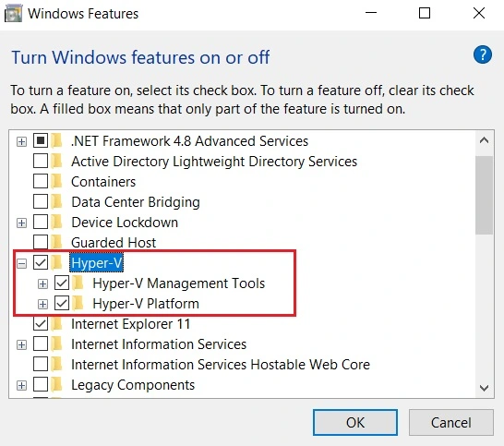Expand the Hyper-V Platform subtree
This screenshot has width=504, height=446.
(42, 304)
